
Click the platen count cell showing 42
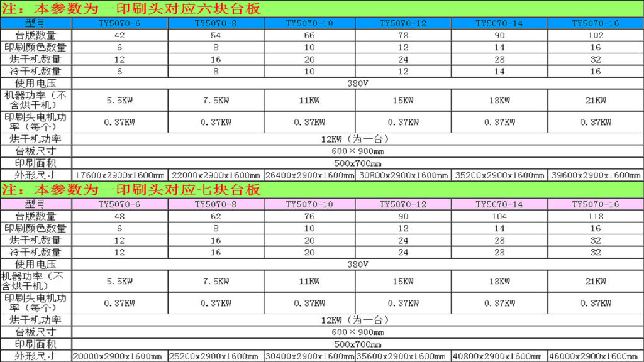119,35
